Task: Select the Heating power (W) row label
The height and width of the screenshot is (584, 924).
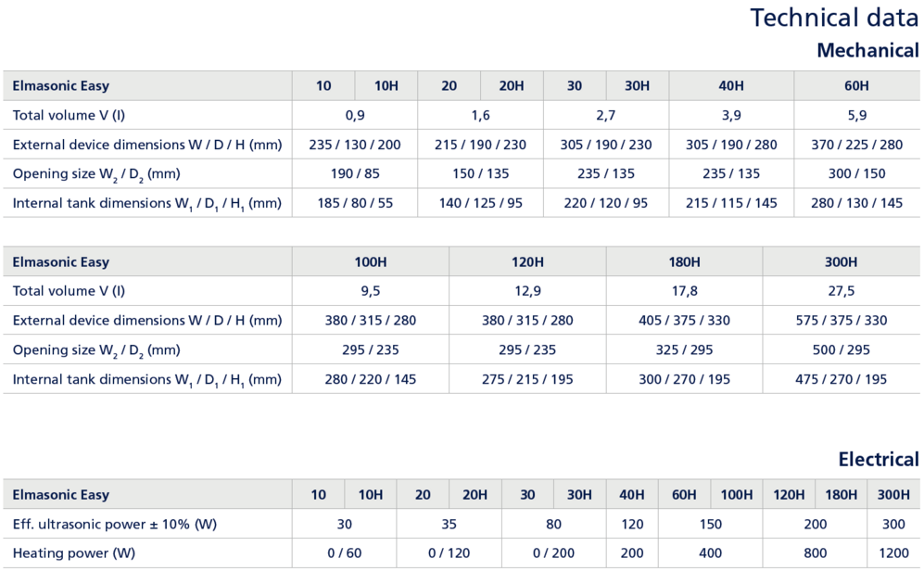Action: tap(73, 553)
